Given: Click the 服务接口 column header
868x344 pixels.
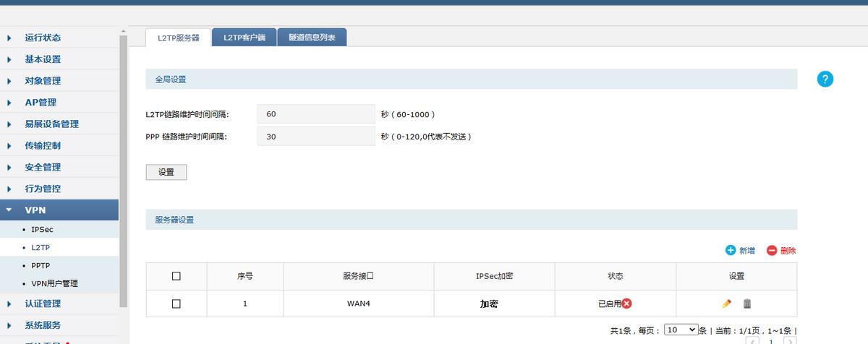Looking at the screenshot, I should 358,276.
